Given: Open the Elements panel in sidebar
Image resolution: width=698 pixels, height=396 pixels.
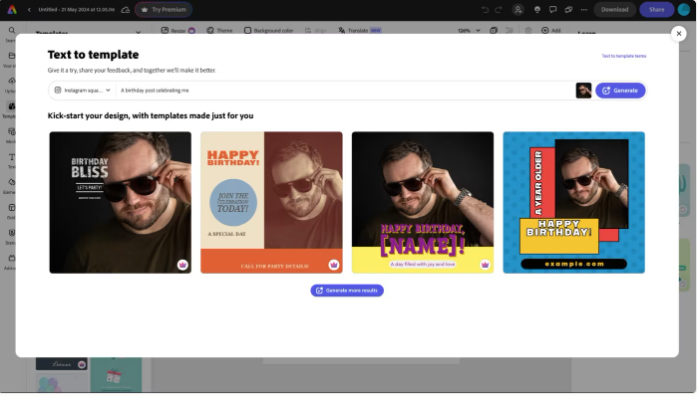Looking at the screenshot, I should pos(11,186).
